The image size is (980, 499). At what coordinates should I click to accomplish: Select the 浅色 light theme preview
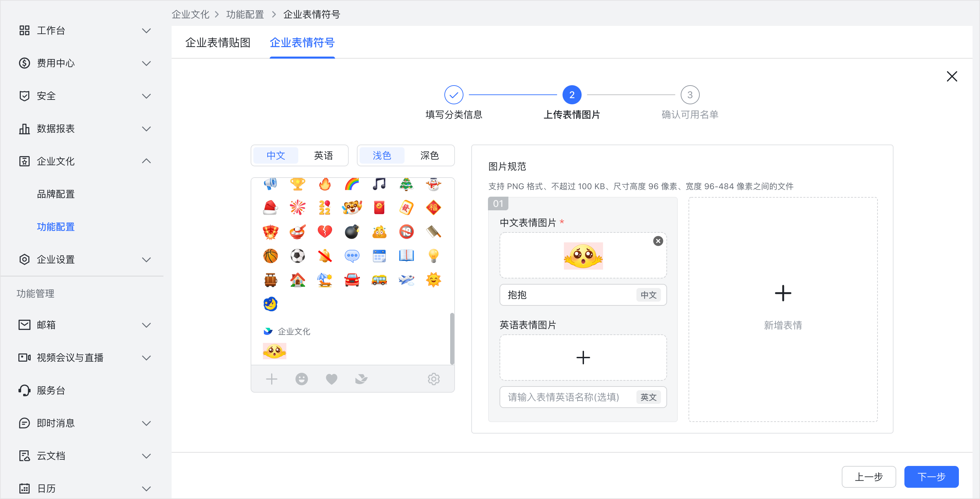click(382, 155)
